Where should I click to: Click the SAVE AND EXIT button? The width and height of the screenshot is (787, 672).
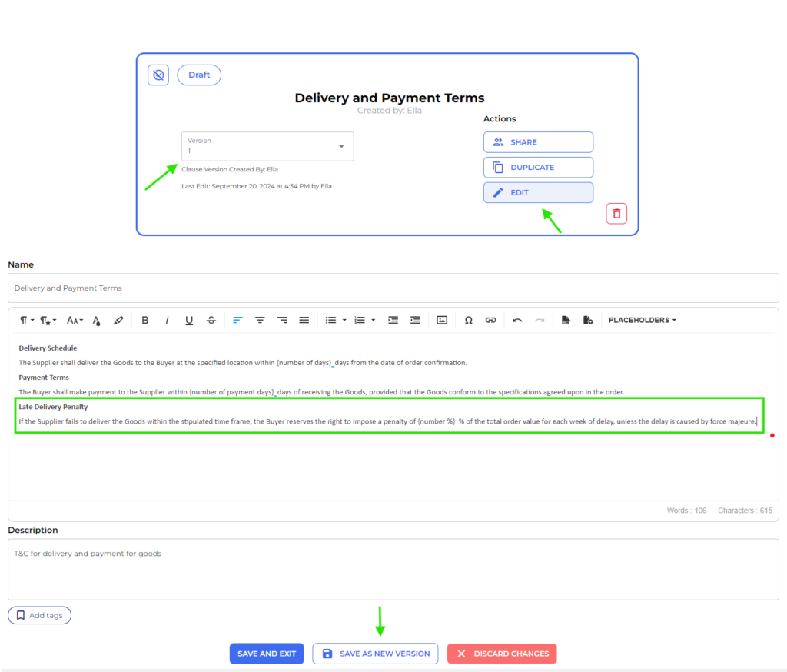[x=267, y=653]
